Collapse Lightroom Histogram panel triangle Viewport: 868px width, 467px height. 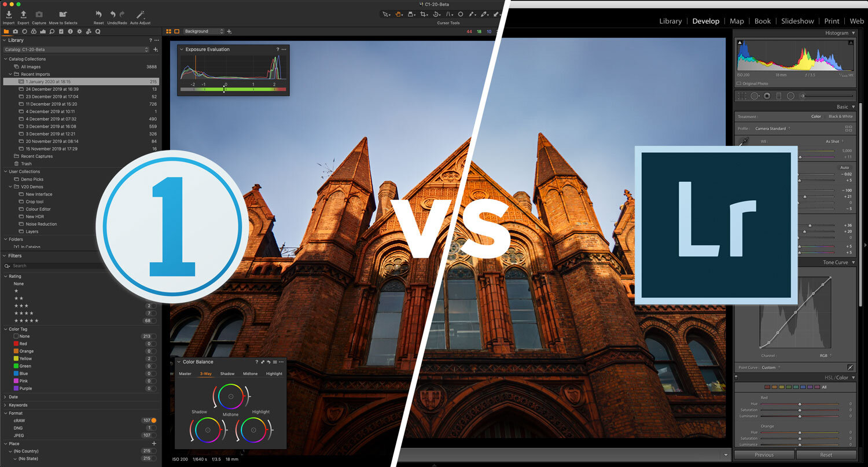(x=853, y=33)
